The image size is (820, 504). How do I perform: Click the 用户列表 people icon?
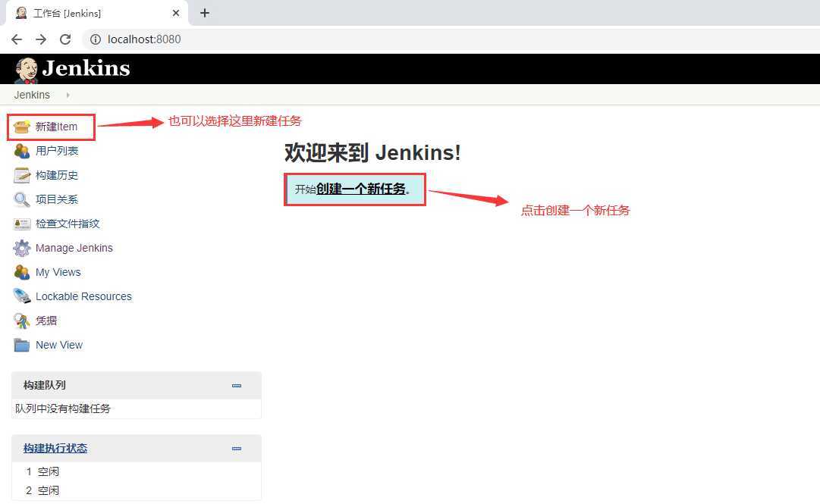(x=21, y=151)
